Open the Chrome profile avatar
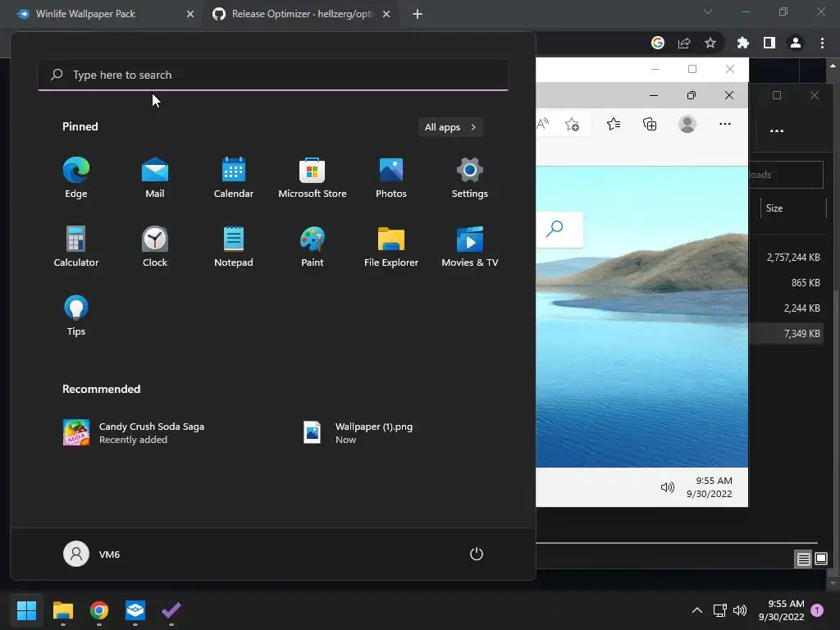Screen dimensions: 840x630 [796, 43]
